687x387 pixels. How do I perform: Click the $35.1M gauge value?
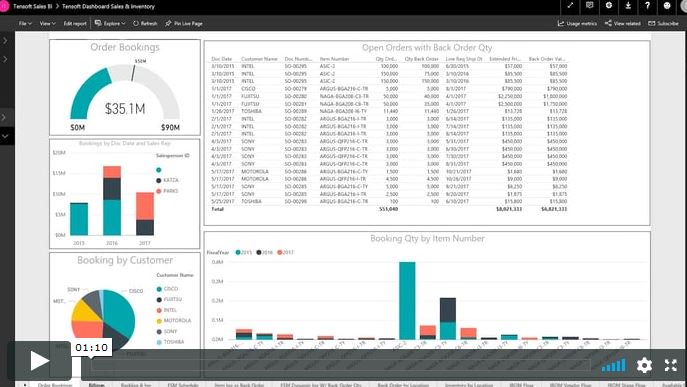pos(125,109)
